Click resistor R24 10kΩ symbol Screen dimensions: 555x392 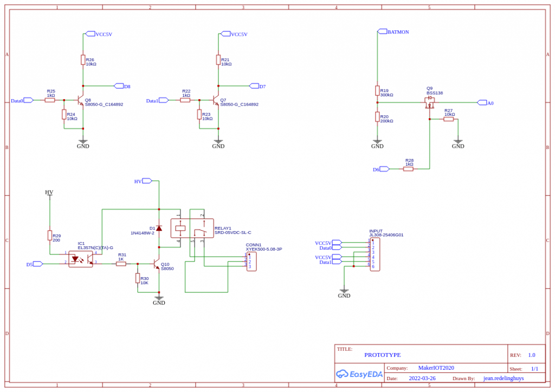tap(64, 114)
